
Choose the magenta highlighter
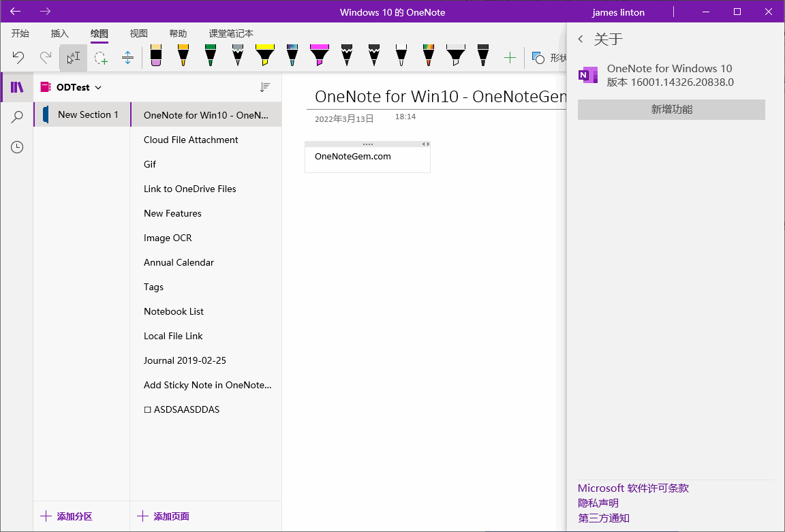click(320, 55)
